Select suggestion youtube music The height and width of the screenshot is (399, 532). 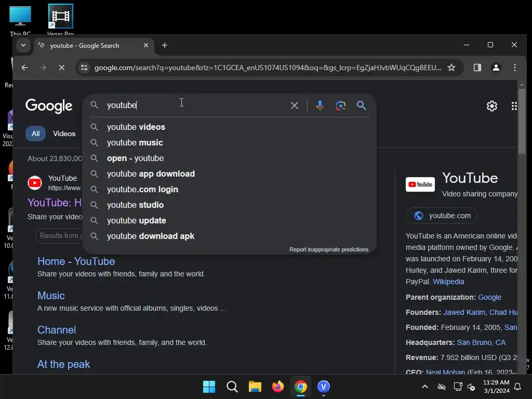(x=229, y=142)
